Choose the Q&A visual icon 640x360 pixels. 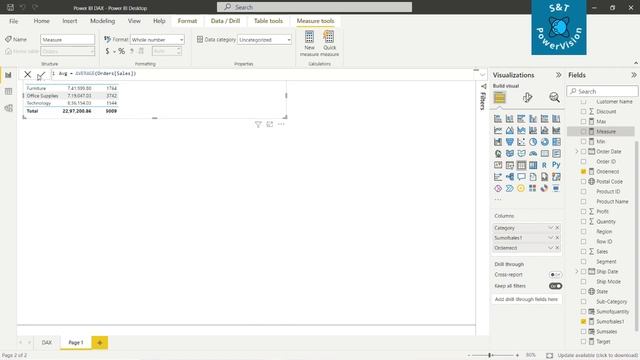(x=521, y=177)
